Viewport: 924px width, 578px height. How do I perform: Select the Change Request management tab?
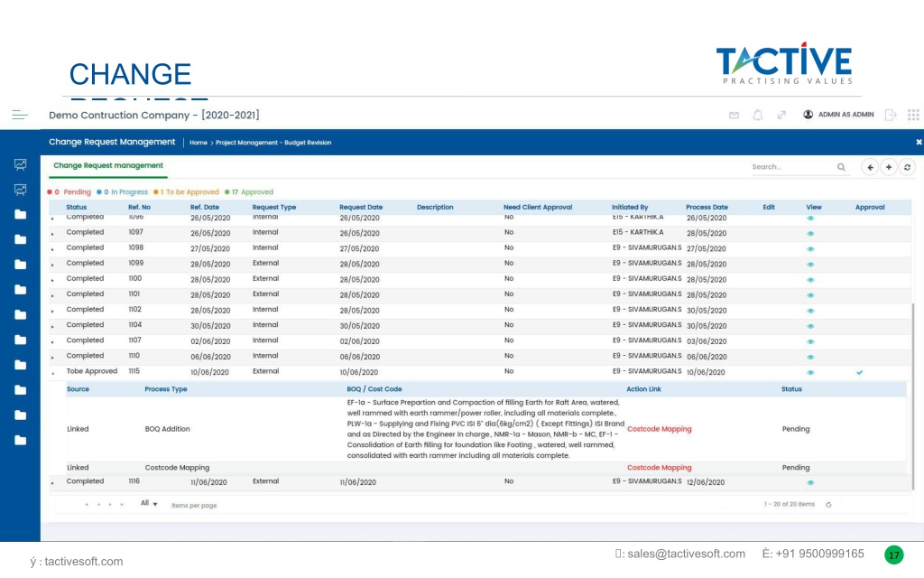coord(108,166)
